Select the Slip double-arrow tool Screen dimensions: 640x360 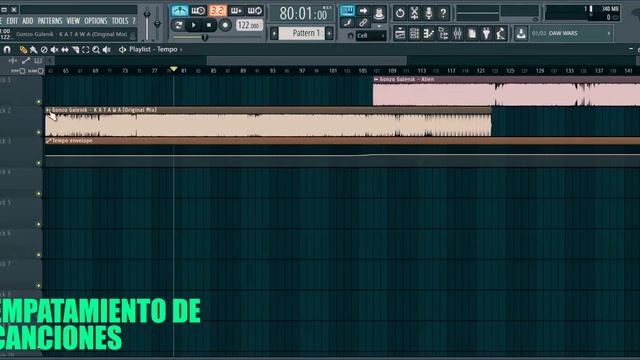tap(65, 50)
